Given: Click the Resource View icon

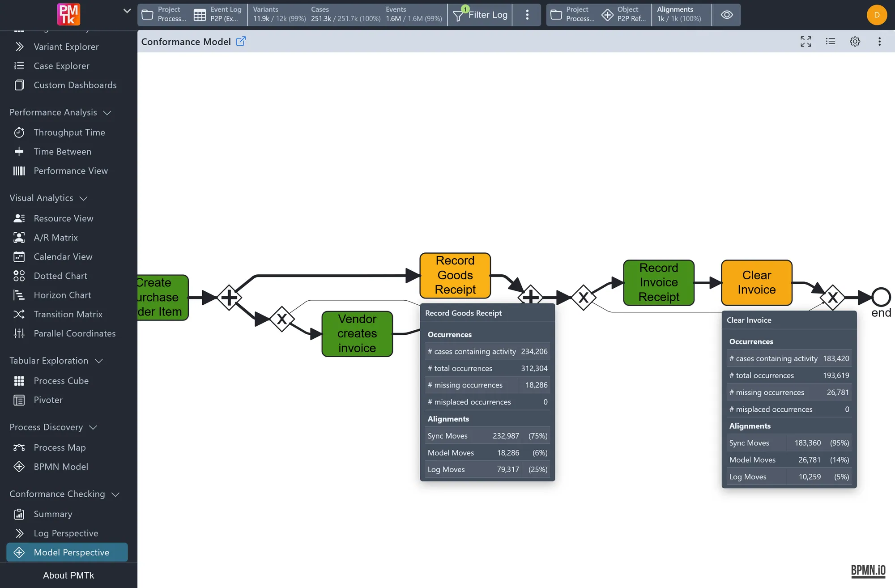Looking at the screenshot, I should (x=19, y=218).
